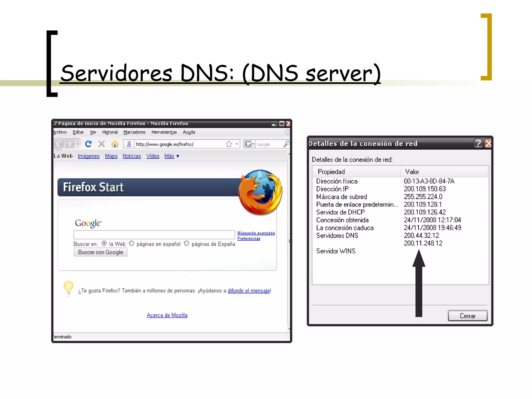Select the Dirección física row
Screen dimensions: 532x399
400,181
